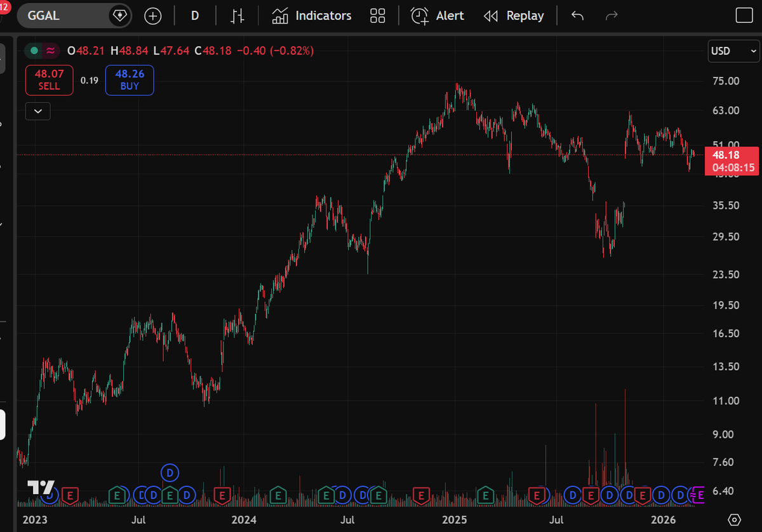The width and height of the screenshot is (762, 532).
Task: Click the low value L47.64
Action: [x=171, y=51]
